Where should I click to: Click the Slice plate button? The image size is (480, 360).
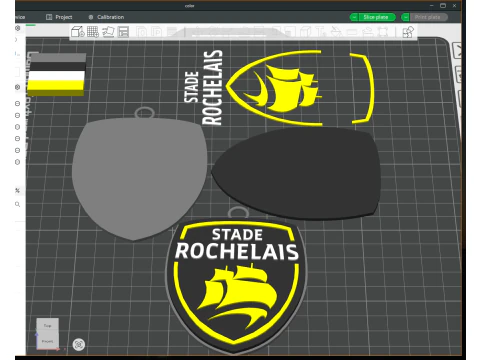(x=377, y=17)
